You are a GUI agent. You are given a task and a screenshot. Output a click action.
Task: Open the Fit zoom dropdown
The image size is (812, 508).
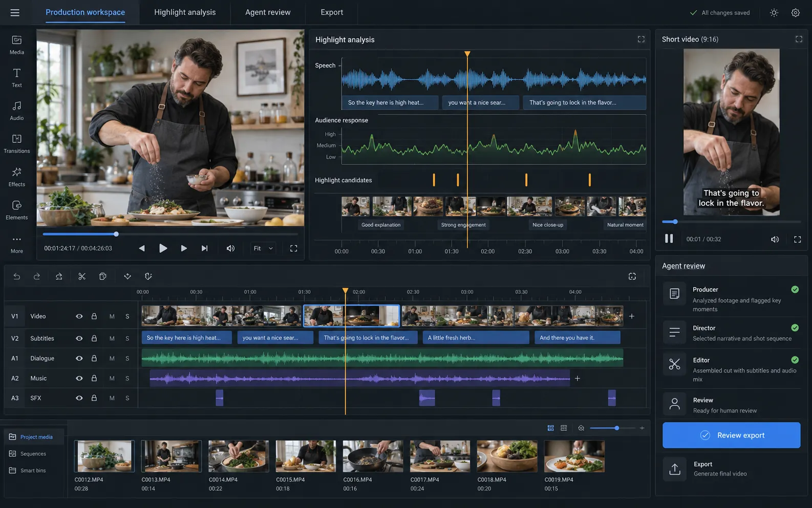[263, 248]
